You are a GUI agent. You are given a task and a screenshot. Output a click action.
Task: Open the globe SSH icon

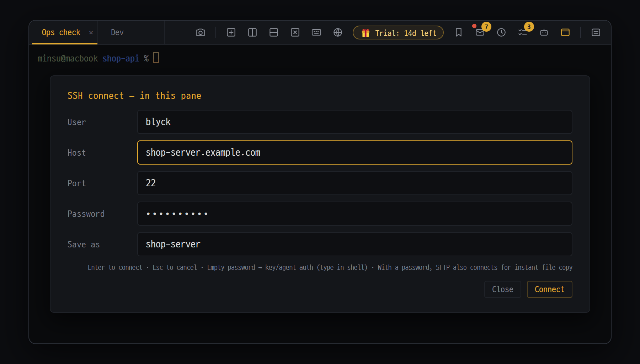tap(338, 32)
